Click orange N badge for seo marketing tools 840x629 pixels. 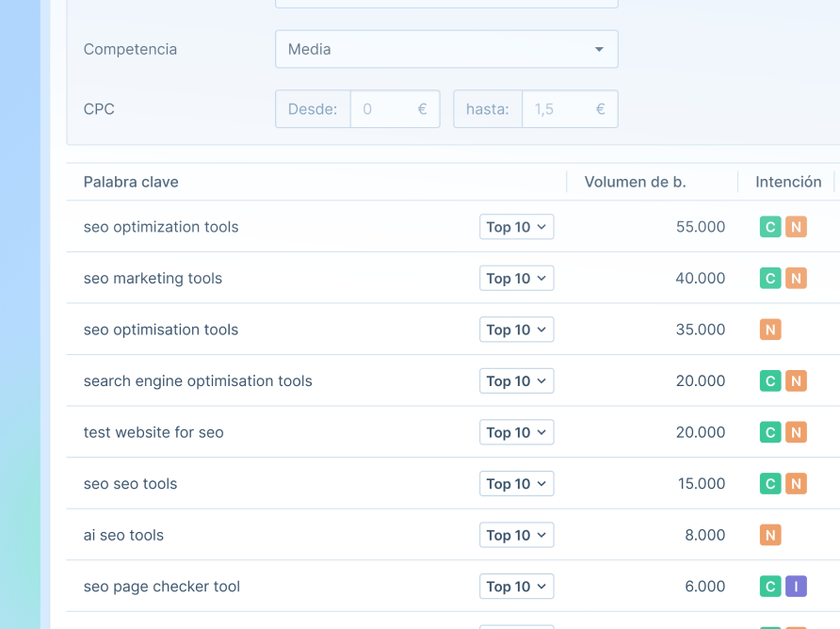[796, 279]
